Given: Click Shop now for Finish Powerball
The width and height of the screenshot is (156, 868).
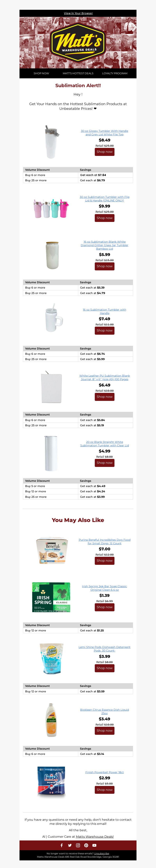Looking at the screenshot, I should point(105,789).
